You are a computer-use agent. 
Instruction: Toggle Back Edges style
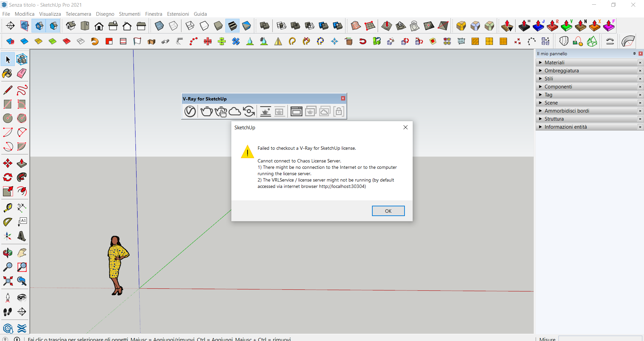coord(173,26)
